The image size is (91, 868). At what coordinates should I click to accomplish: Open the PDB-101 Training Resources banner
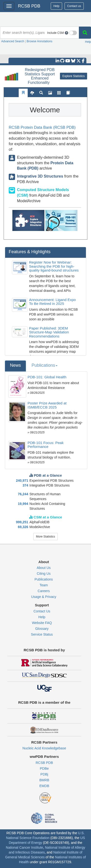pos(61,220)
